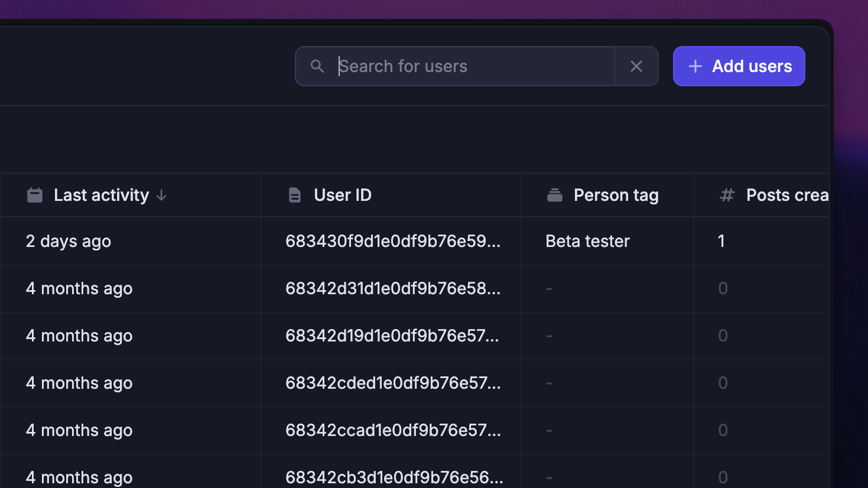
Task: Click user ID 68342ccad1e0df9b76e57...
Action: (x=392, y=430)
